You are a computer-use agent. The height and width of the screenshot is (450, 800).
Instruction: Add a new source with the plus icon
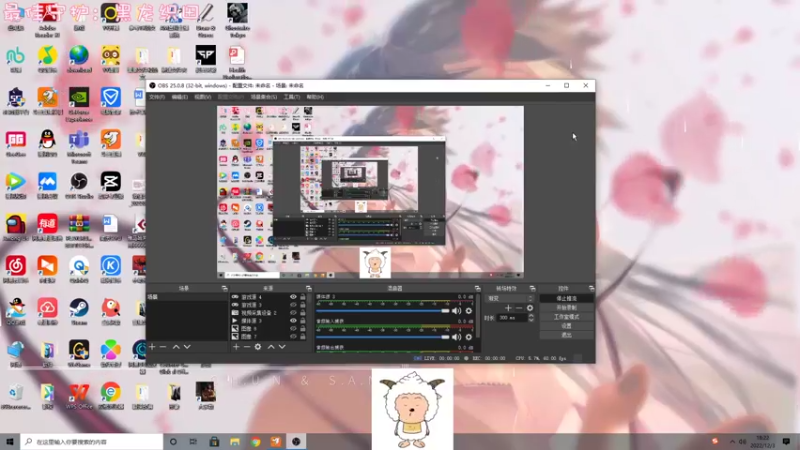(236, 347)
